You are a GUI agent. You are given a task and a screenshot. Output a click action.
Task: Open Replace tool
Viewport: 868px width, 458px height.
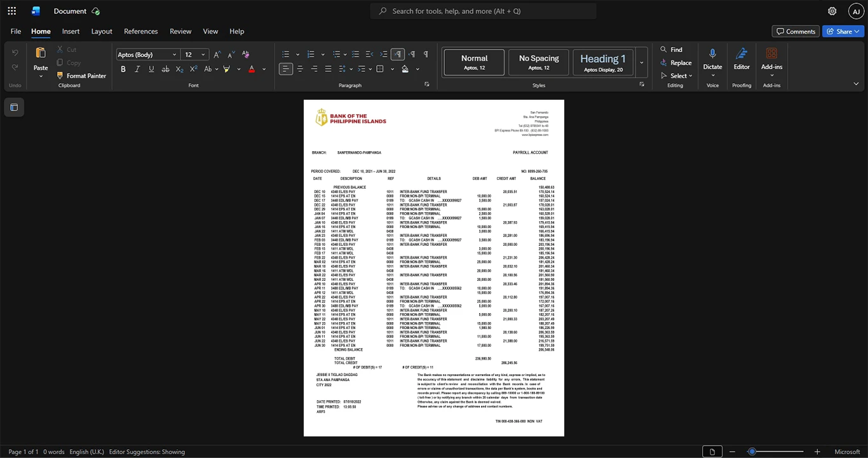(x=675, y=63)
